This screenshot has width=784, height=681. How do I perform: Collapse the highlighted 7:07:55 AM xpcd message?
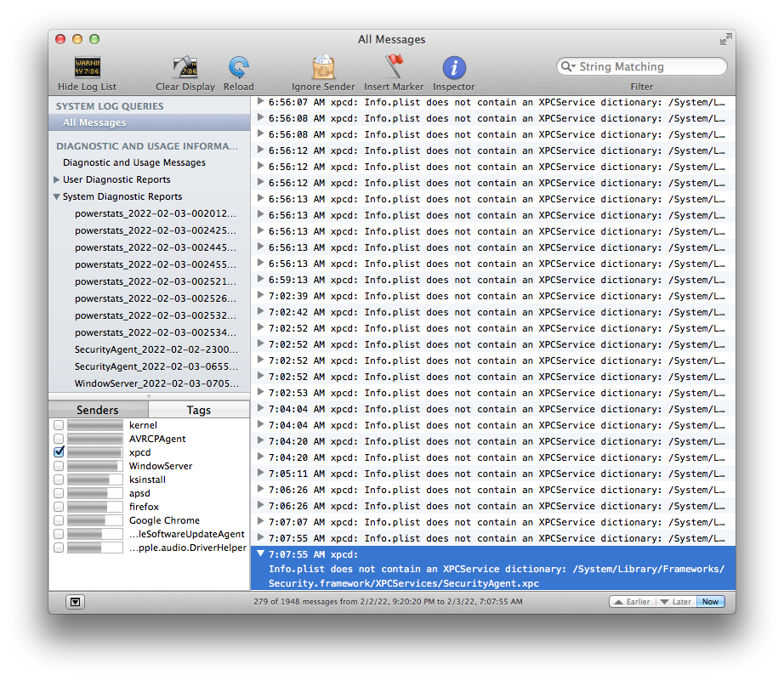pyautogui.click(x=259, y=553)
